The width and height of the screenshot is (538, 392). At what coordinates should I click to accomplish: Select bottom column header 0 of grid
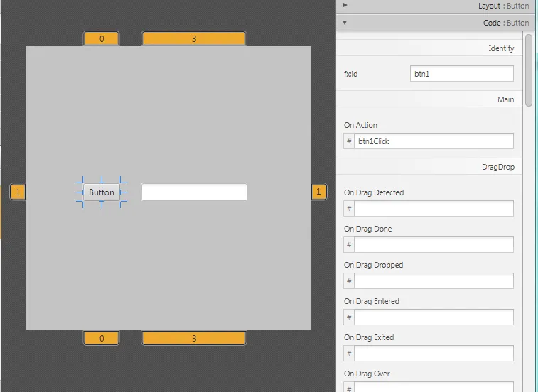[102, 338]
